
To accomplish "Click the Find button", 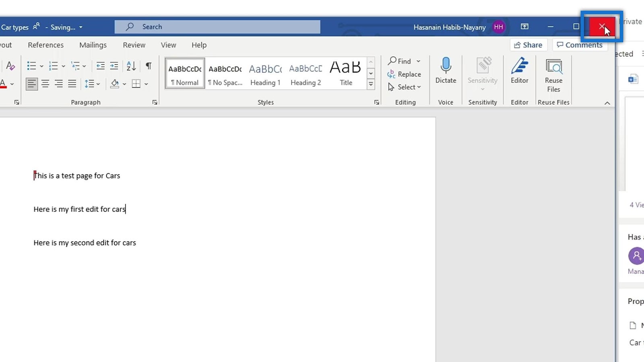I will pyautogui.click(x=400, y=61).
